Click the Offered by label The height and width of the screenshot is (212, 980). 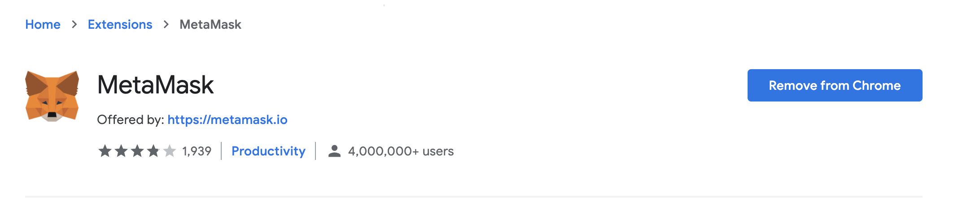point(131,119)
